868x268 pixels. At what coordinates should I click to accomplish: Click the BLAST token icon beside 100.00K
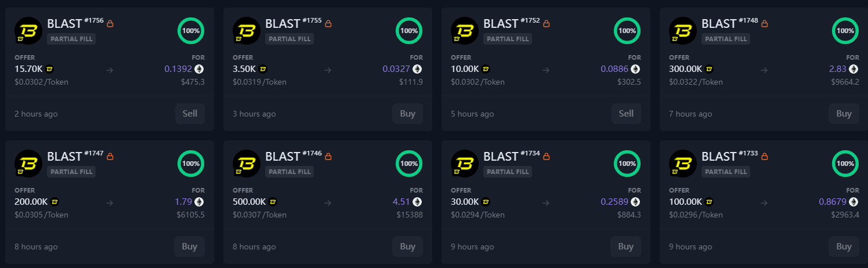tap(709, 202)
